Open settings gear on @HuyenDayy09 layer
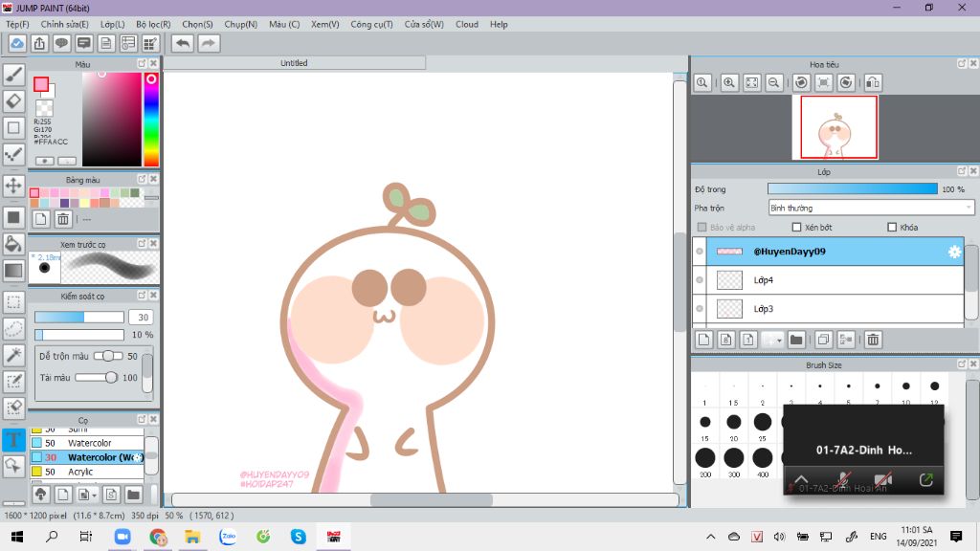Screen dimensions: 980x551 954,252
